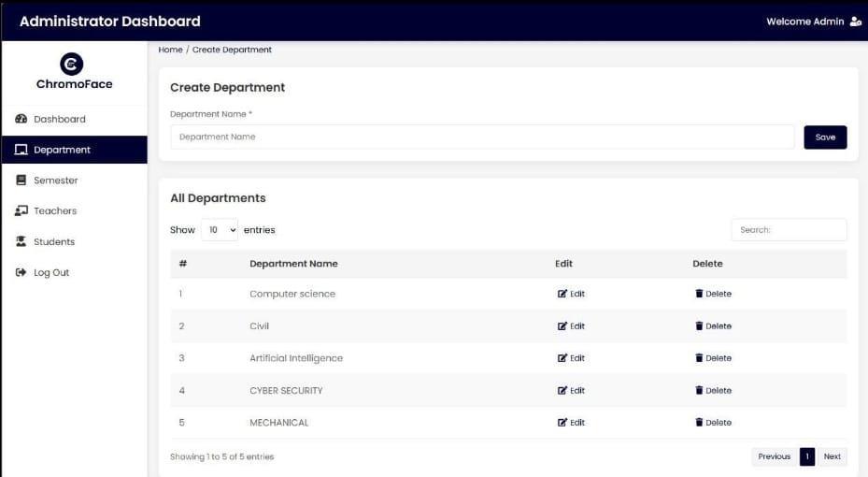Click the Delete column header
Image resolution: width=868 pixels, height=477 pixels.
click(707, 264)
